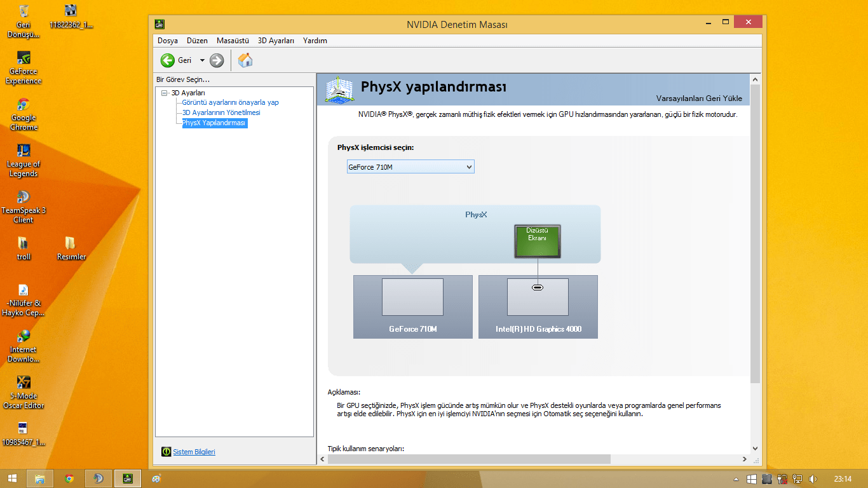Open the Masaüstü menu
The width and height of the screenshot is (868, 488).
(233, 41)
